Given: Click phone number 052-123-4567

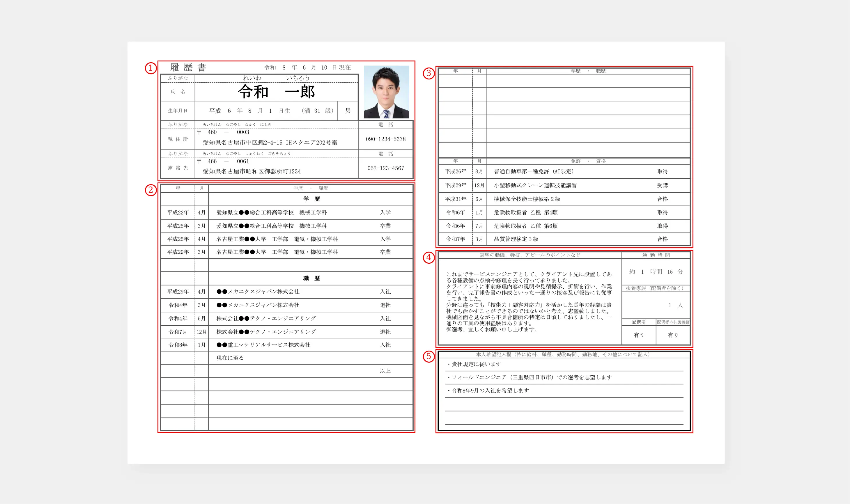Looking at the screenshot, I should tap(386, 168).
